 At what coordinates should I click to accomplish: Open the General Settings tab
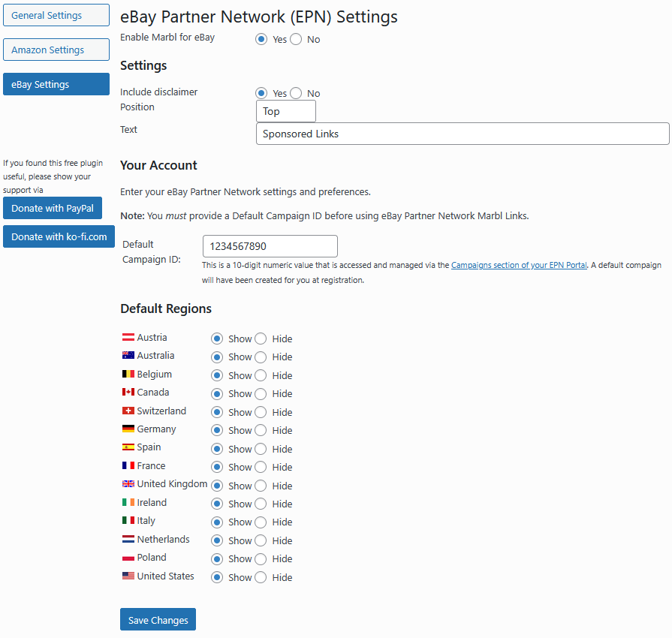(56, 15)
